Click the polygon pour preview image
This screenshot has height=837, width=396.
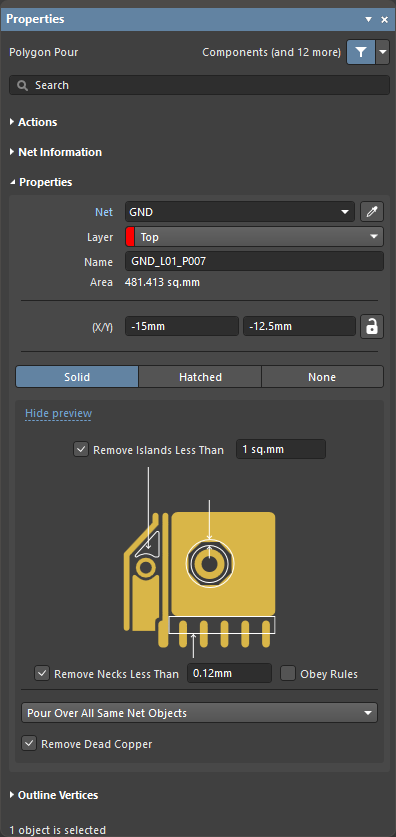coord(200,563)
